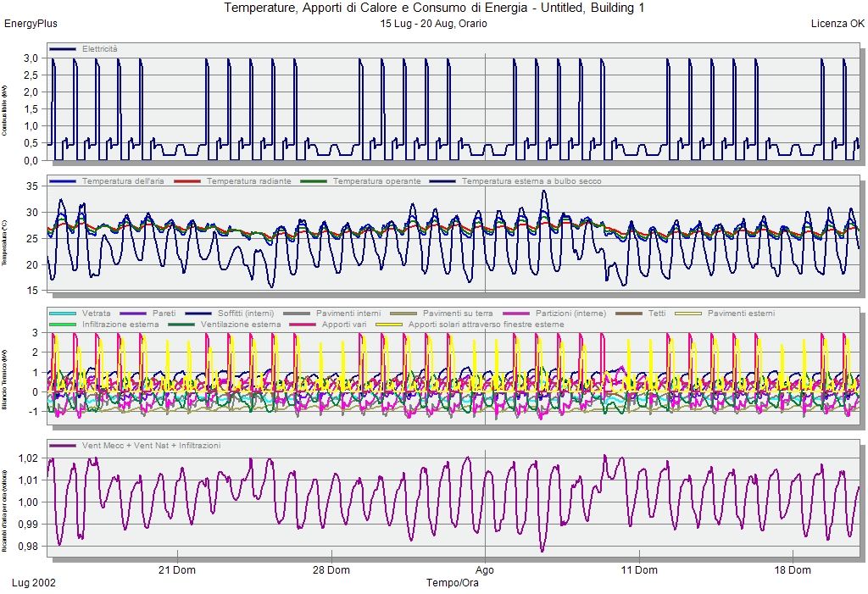Click the Pareti purple legend swatch
This screenshot has height=594, width=868.
(x=133, y=314)
